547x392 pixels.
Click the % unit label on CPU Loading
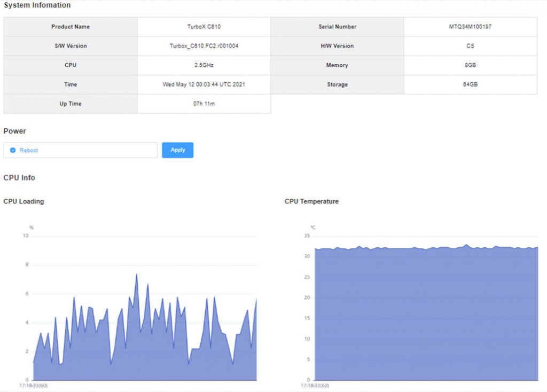pos(32,228)
